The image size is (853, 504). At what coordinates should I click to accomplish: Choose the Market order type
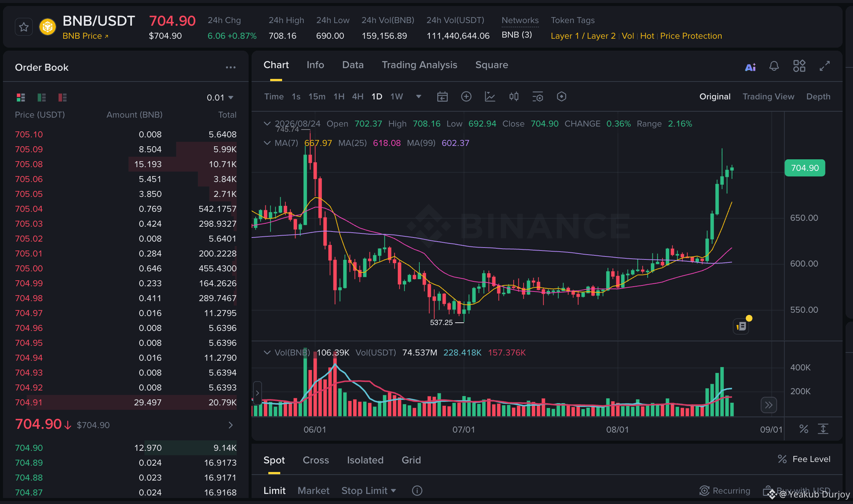click(313, 491)
